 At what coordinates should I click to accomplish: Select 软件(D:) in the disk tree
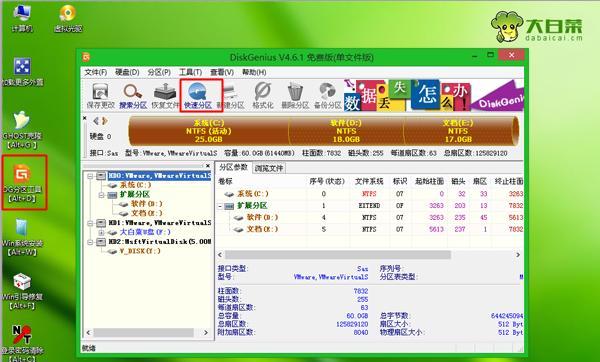(x=146, y=204)
